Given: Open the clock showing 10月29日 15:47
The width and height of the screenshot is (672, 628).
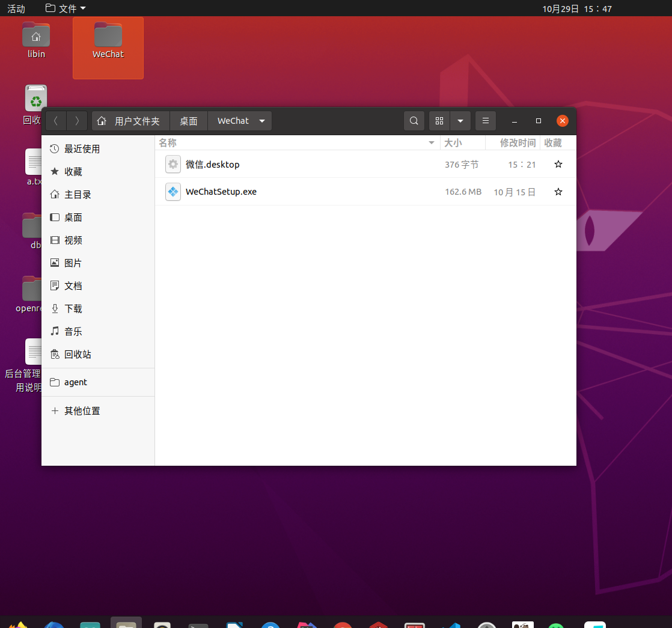Looking at the screenshot, I should [x=577, y=8].
